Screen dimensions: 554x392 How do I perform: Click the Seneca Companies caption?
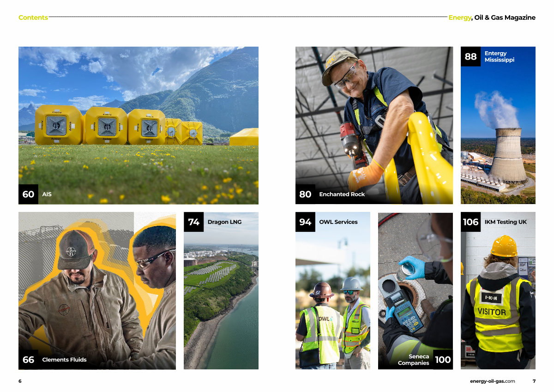pyautogui.click(x=413, y=360)
